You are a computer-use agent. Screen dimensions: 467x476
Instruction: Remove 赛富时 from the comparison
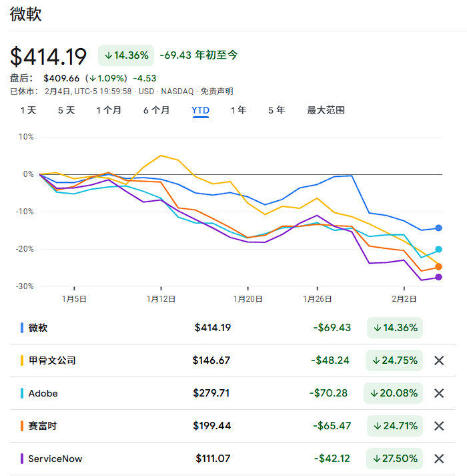(439, 426)
